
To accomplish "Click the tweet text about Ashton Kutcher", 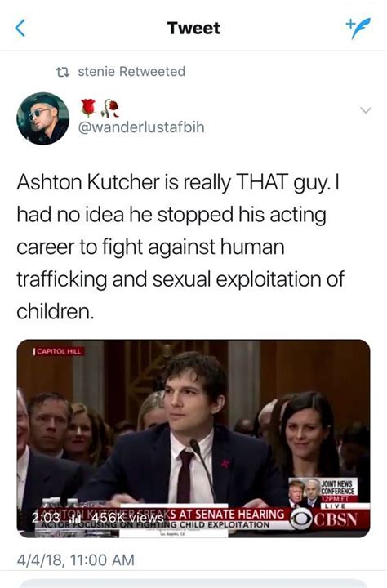I will pyautogui.click(x=180, y=247).
